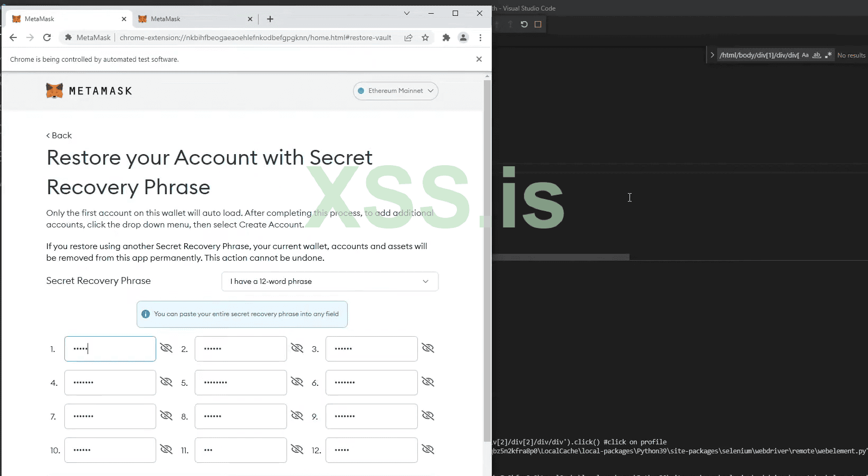Toggle match case (Aa) in VS Code search
Screen dimensions: 868x476
pyautogui.click(x=805, y=55)
